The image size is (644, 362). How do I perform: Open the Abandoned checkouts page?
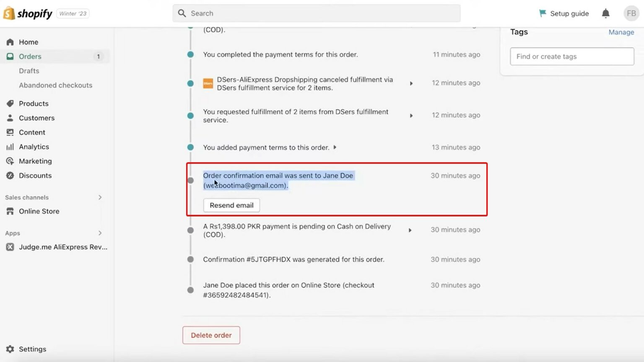[55, 85]
